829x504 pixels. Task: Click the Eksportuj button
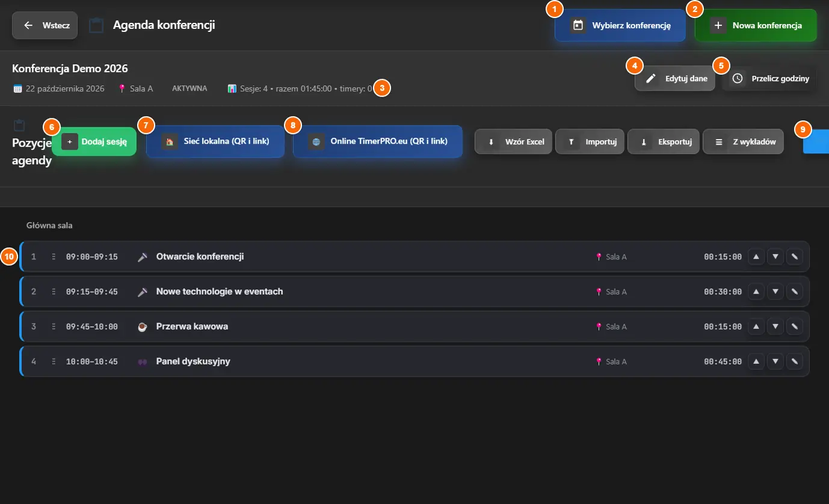664,142
